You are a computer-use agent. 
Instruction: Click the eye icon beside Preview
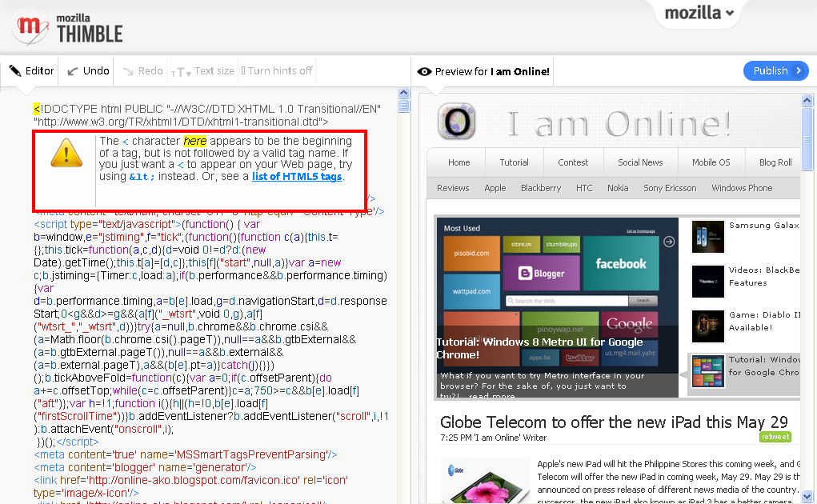click(424, 70)
